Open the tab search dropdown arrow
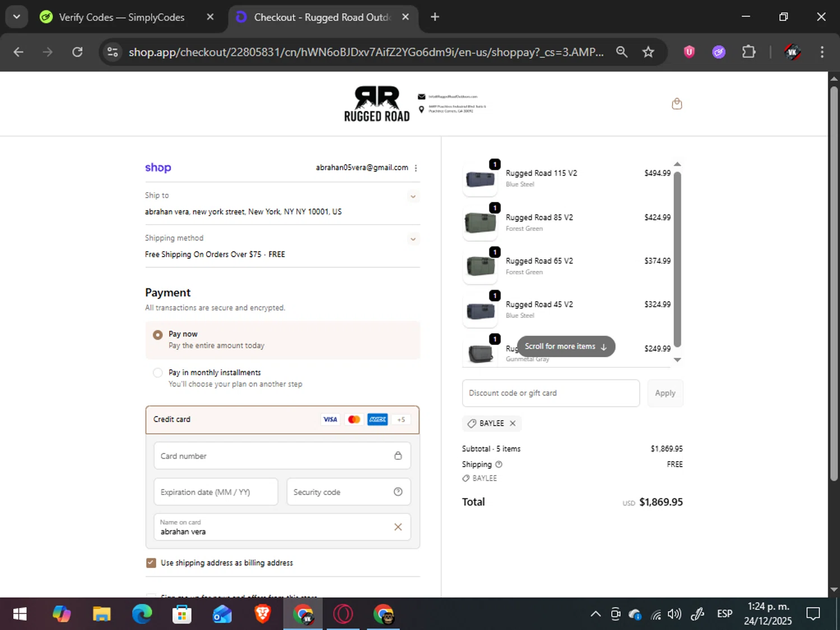 [x=17, y=17]
